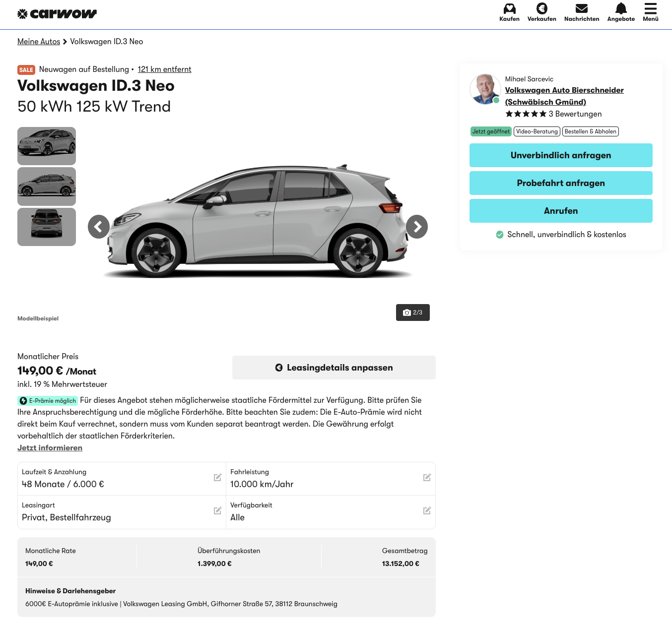
Task: Click the Anrufen button
Action: click(561, 211)
